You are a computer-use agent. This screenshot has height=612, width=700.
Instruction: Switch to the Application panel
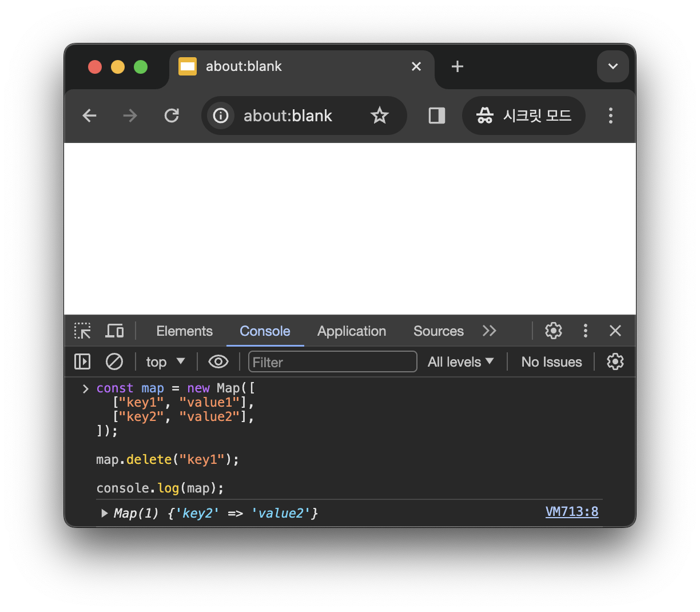click(x=352, y=331)
